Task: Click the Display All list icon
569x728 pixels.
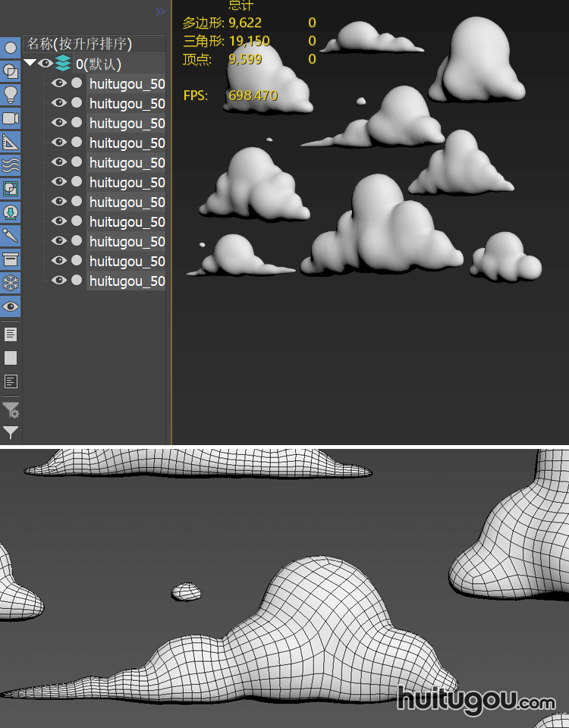Action: [x=11, y=334]
